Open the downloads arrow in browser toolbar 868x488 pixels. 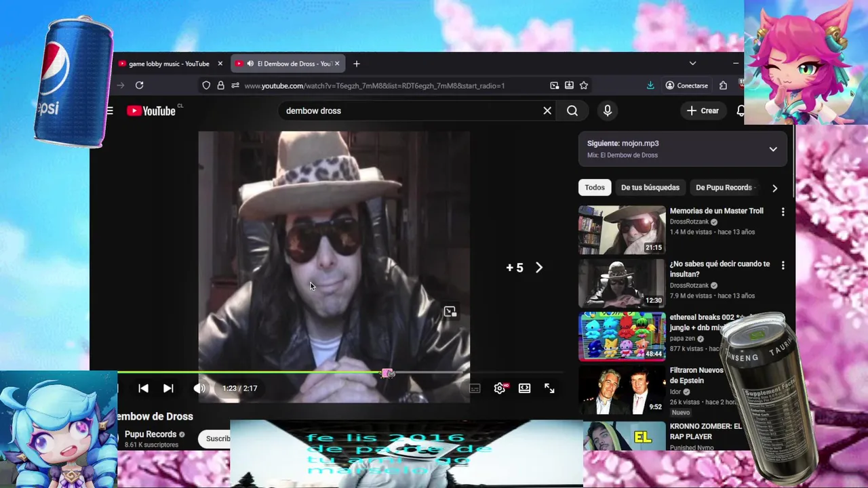click(650, 85)
